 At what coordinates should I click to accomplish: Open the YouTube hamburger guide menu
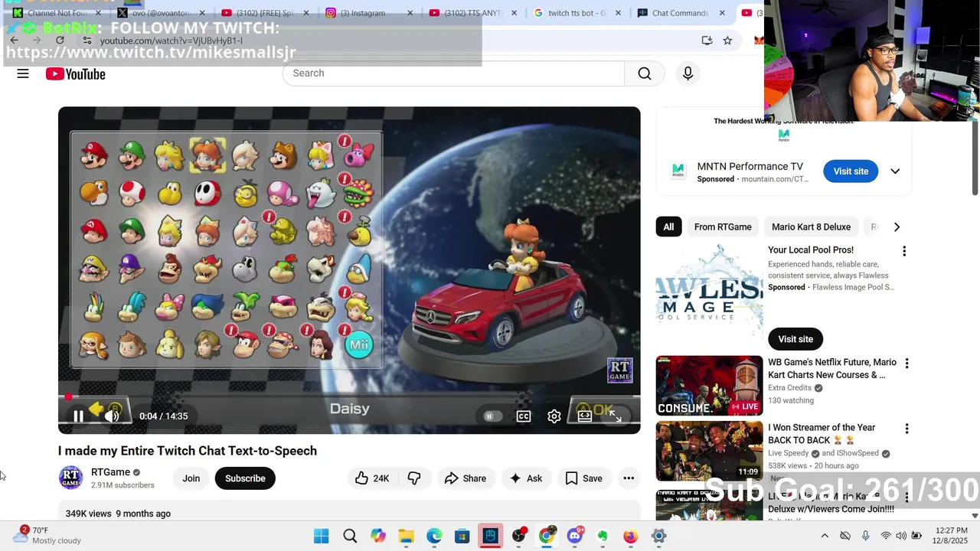(x=23, y=73)
